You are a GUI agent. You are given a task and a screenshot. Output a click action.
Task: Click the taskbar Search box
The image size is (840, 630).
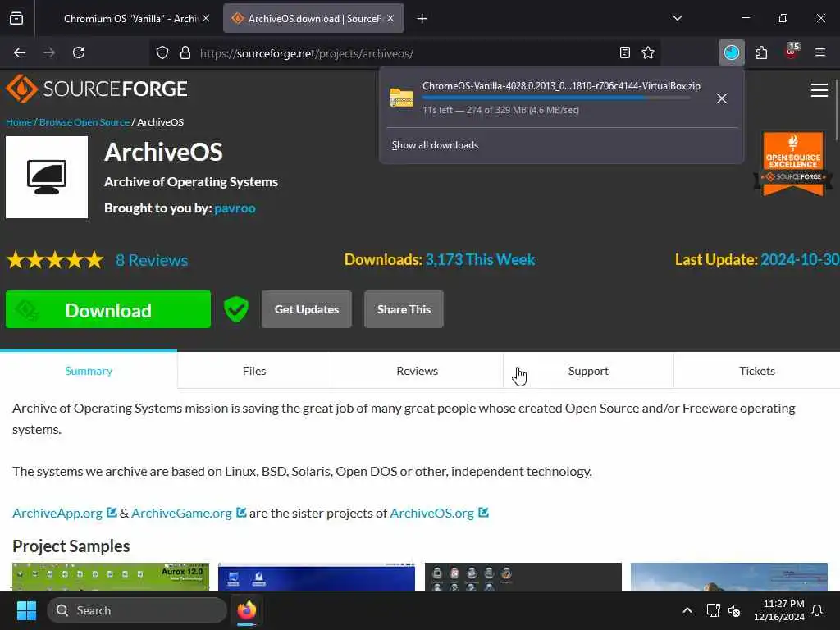137,610
